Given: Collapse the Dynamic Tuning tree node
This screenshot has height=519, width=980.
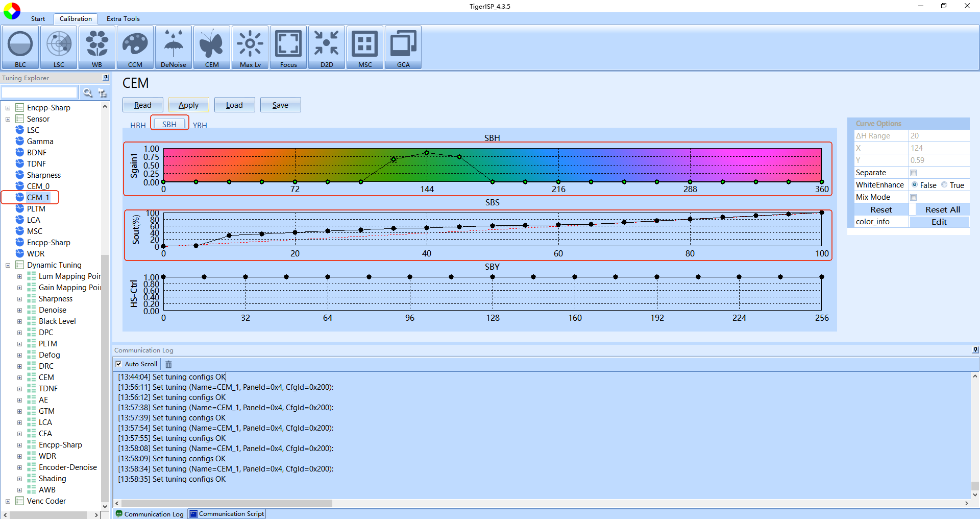Looking at the screenshot, I should point(8,265).
